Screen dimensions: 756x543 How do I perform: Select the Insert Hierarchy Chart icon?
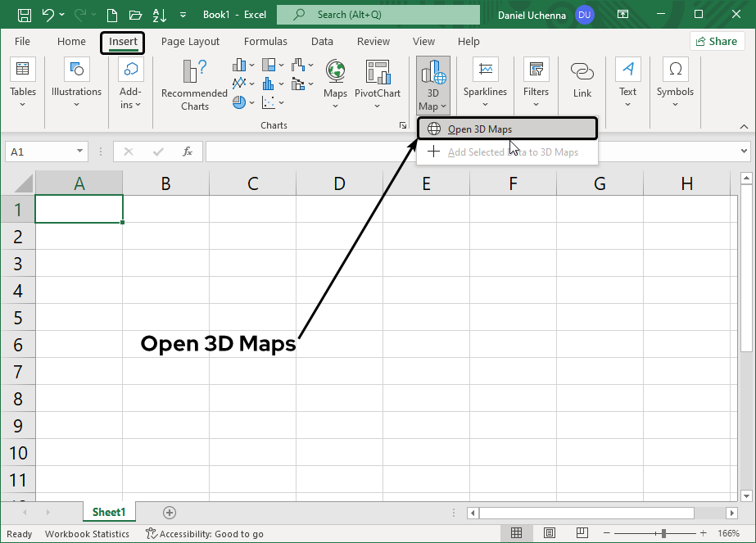tap(268, 65)
